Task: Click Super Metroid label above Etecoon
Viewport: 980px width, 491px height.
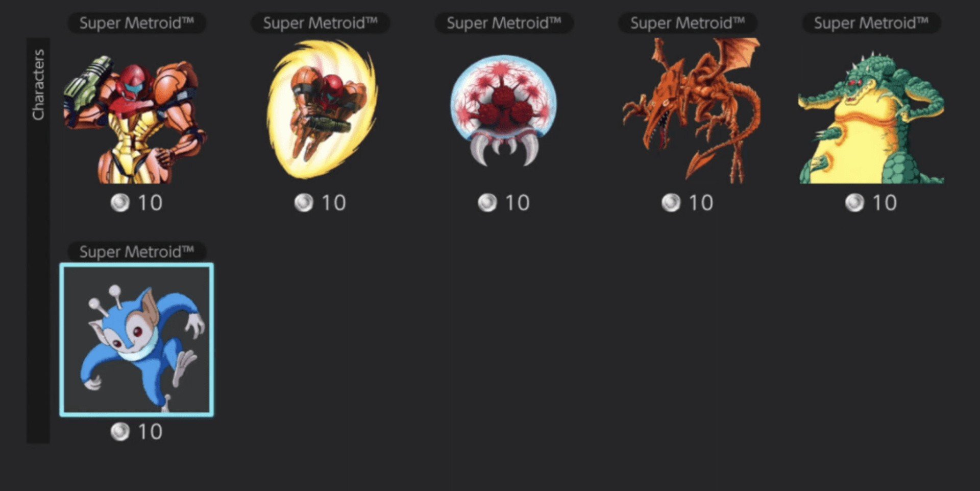Action: (x=137, y=251)
